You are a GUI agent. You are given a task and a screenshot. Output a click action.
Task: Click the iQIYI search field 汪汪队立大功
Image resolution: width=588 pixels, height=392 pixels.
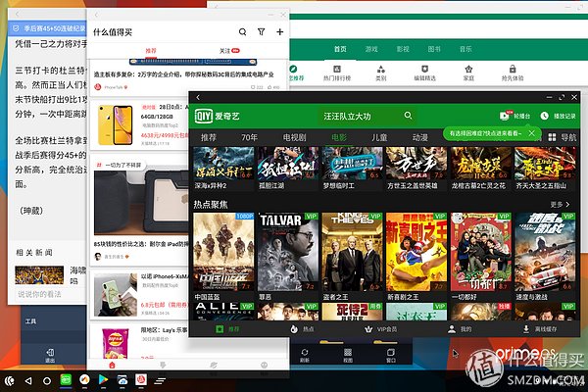pos(367,116)
